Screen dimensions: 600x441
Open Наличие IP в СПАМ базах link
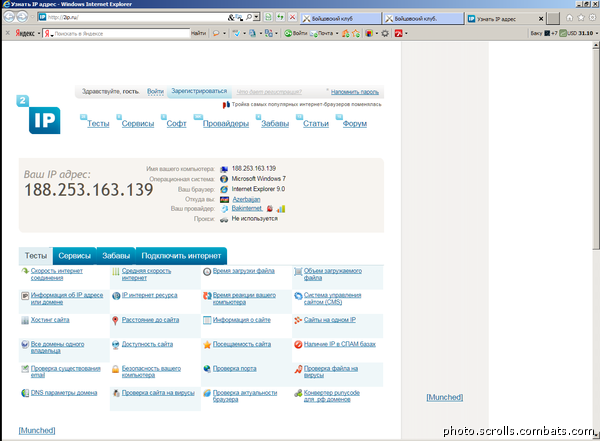click(340, 344)
